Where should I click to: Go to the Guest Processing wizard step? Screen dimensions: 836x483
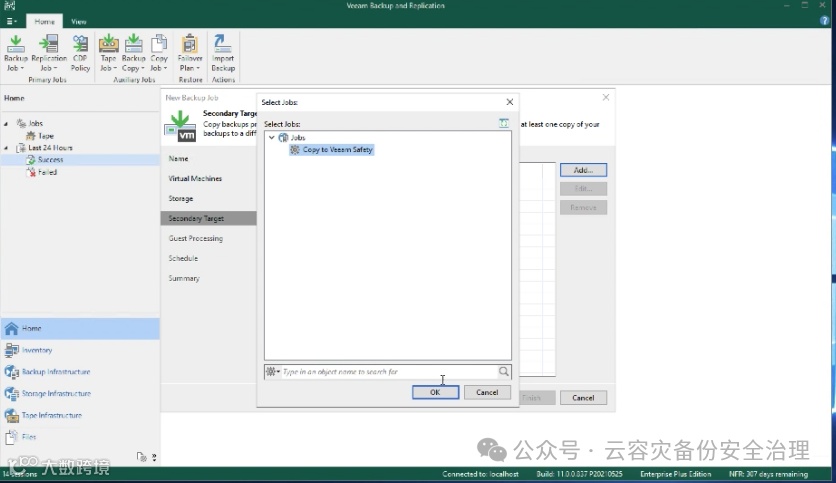coord(196,238)
